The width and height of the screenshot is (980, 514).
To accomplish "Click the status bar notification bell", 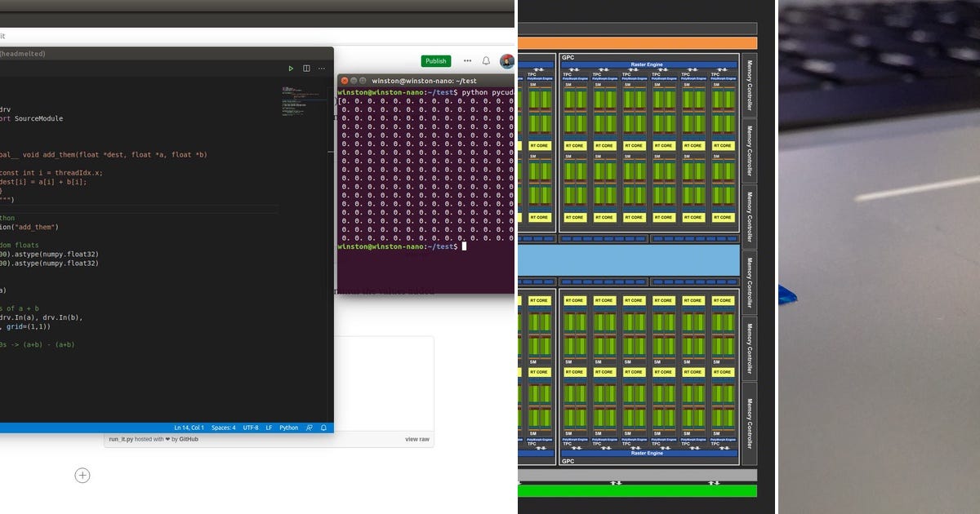I will (323, 428).
